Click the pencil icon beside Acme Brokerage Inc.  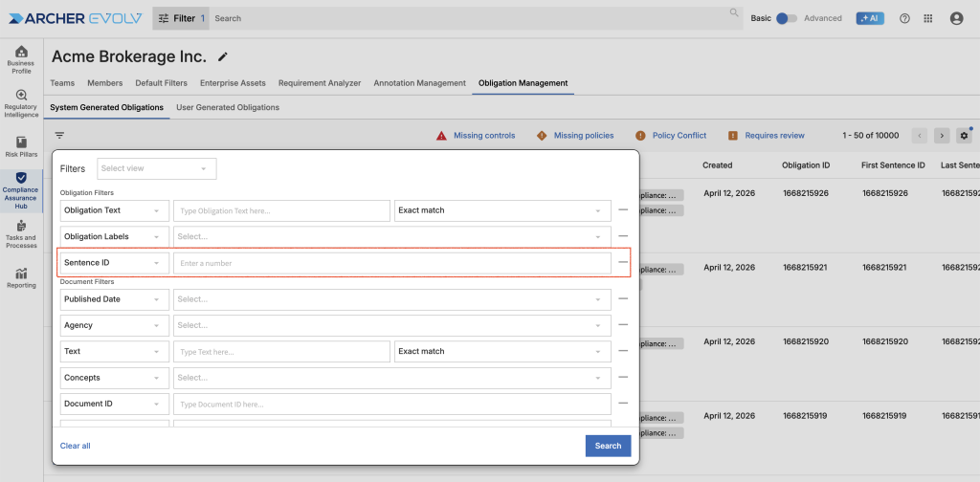(x=223, y=57)
